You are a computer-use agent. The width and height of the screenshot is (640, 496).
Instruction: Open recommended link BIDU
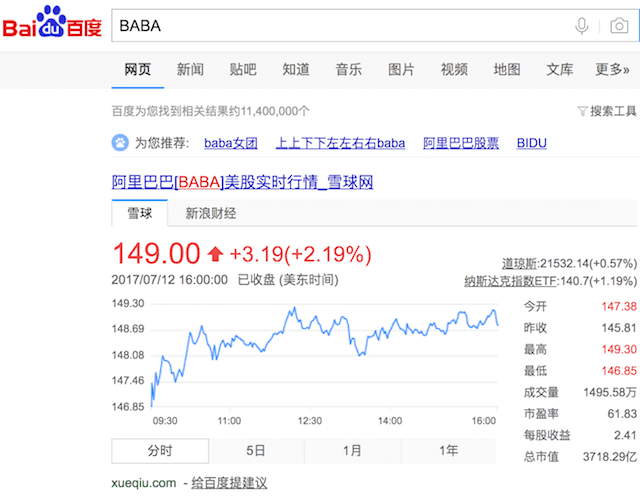[532, 143]
